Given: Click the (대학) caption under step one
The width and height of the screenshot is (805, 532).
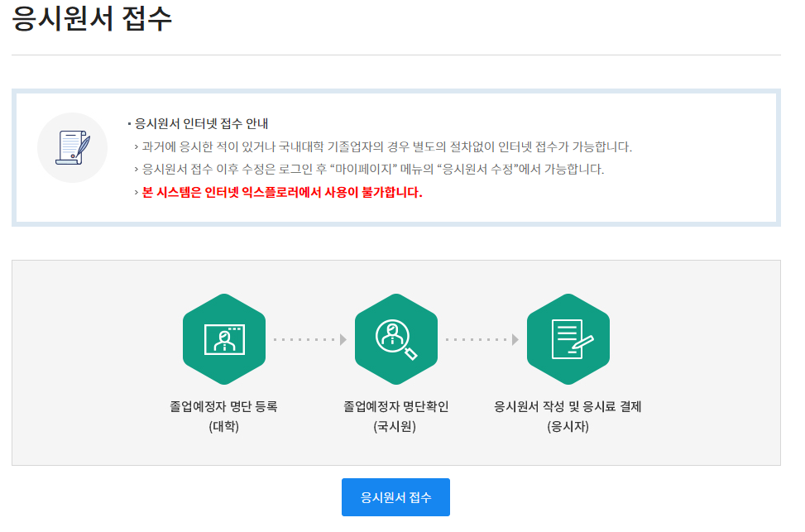Looking at the screenshot, I should 224,427.
